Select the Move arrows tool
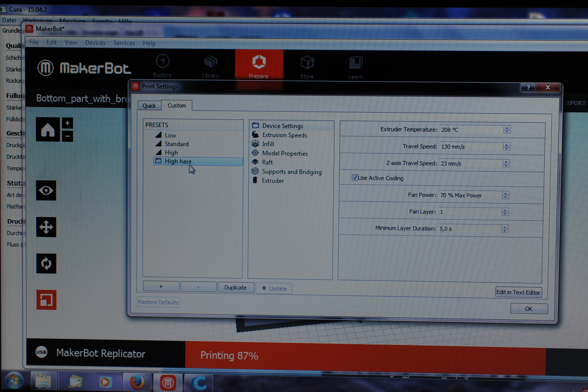This screenshot has height=392, width=588. click(x=46, y=227)
